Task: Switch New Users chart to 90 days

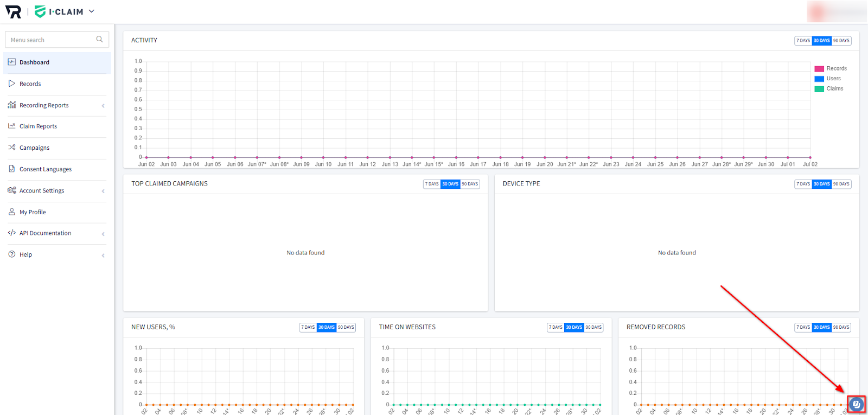Action: coord(346,327)
